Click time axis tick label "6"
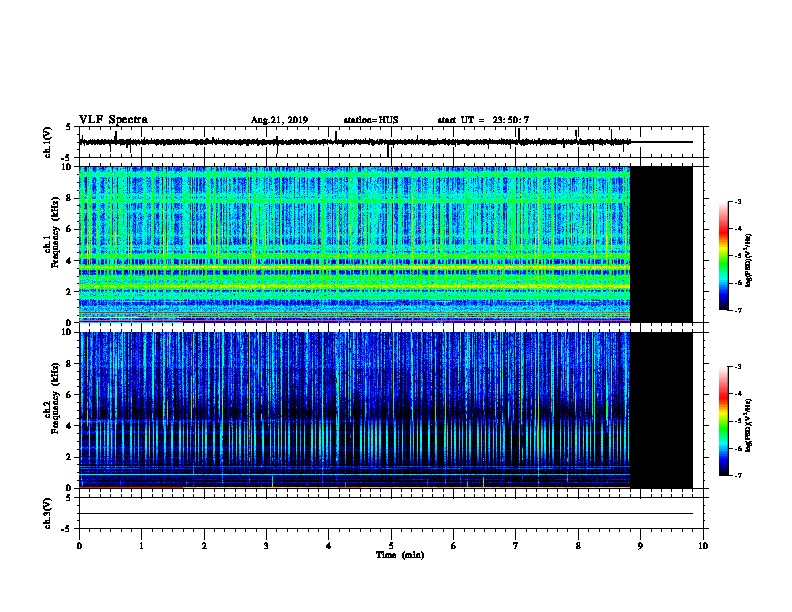792x612 pixels. [x=454, y=545]
